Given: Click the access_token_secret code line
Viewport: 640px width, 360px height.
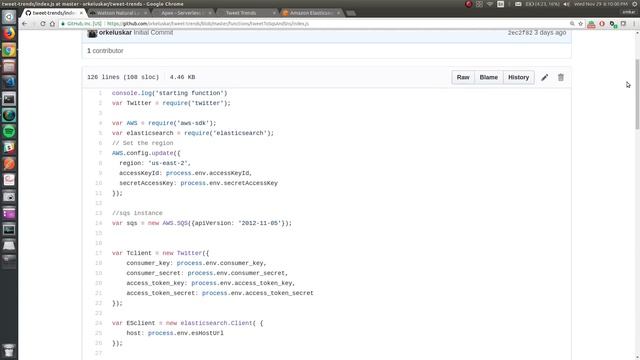Looking at the screenshot, I should tap(220, 293).
